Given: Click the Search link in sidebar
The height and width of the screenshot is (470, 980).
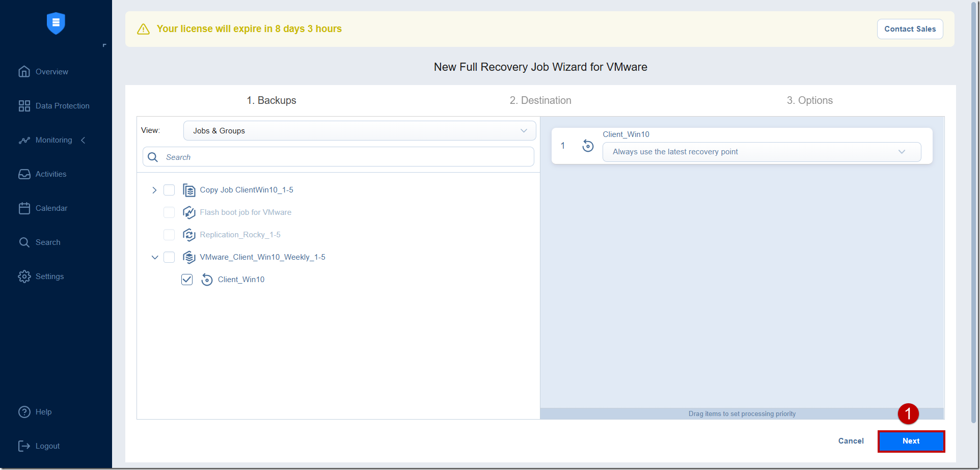Looking at the screenshot, I should point(48,242).
